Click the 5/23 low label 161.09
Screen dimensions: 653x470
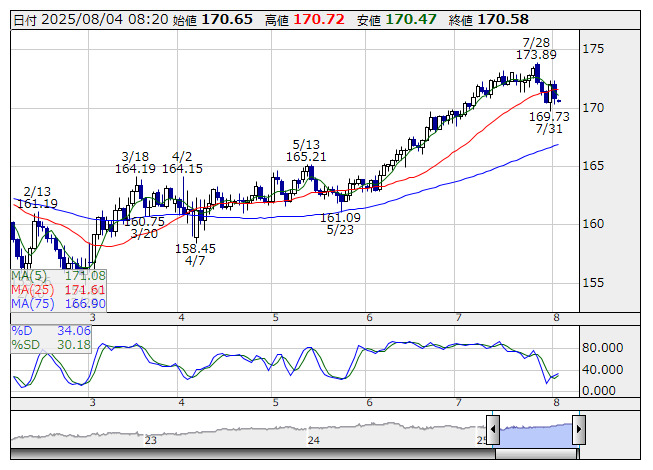(x=340, y=217)
